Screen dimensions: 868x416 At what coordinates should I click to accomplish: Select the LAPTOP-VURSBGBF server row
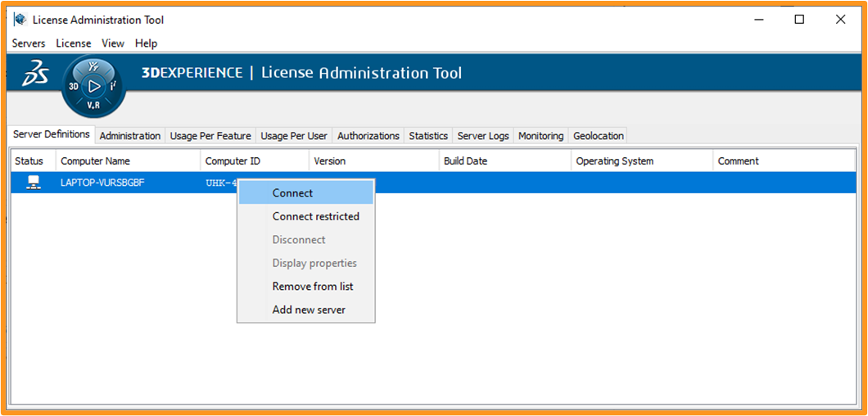(102, 183)
